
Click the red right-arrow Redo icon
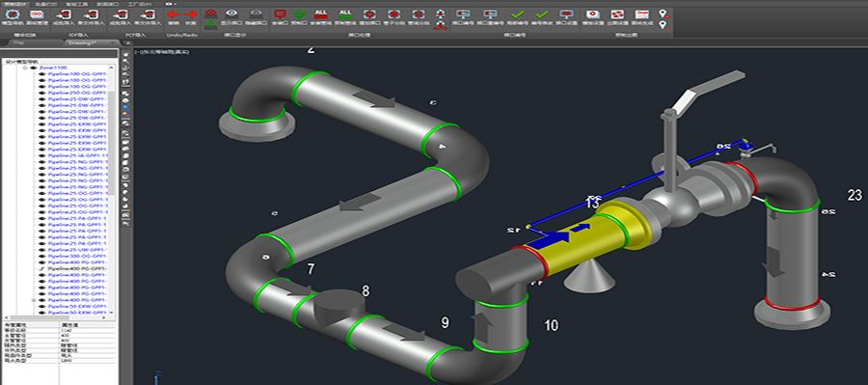190,14
